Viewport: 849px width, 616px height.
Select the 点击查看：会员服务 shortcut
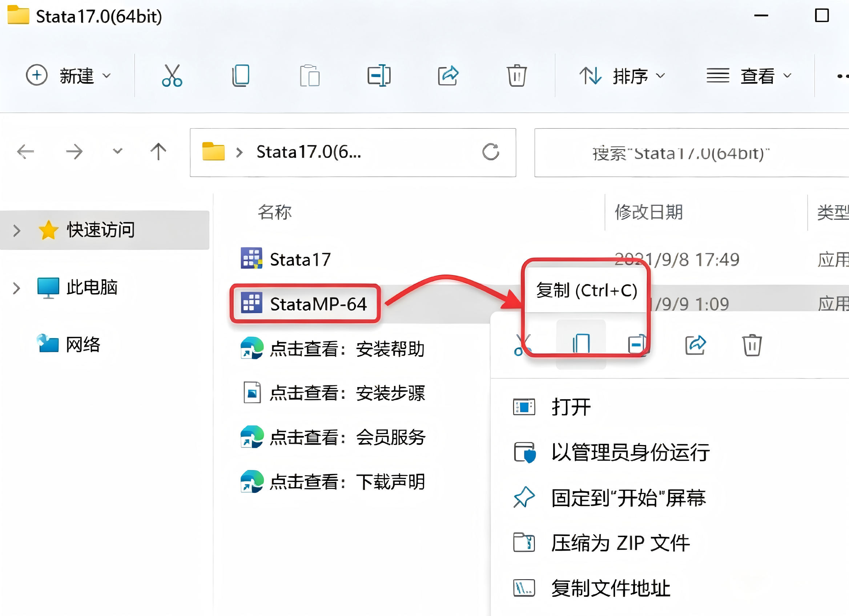point(333,437)
